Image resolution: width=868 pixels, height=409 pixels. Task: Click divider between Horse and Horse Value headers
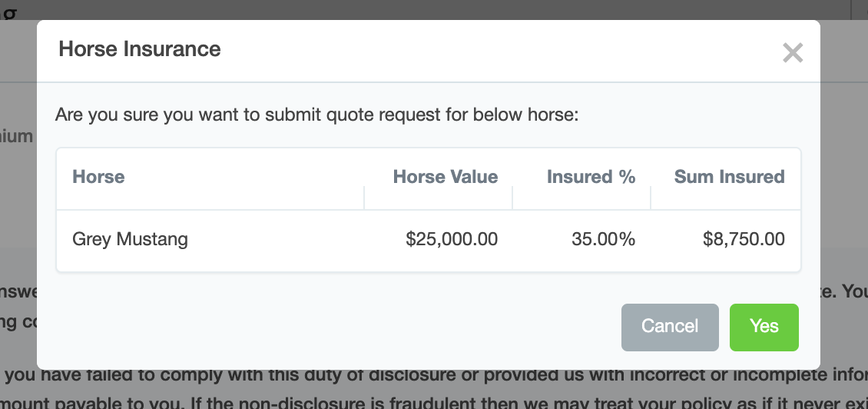364,198
